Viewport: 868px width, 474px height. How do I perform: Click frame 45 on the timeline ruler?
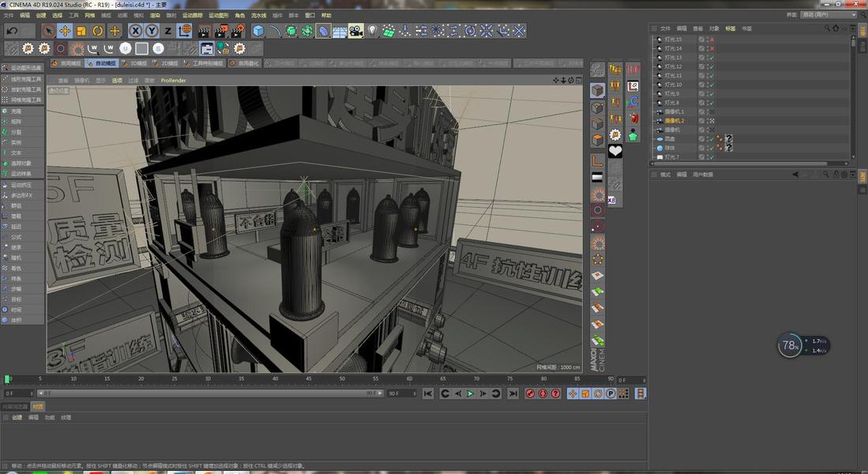309,379
